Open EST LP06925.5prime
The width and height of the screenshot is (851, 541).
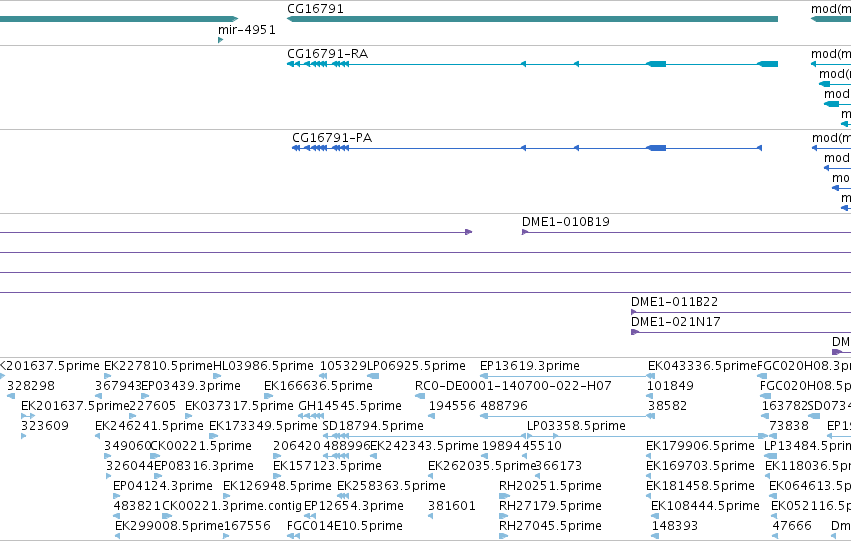pyautogui.click(x=416, y=366)
